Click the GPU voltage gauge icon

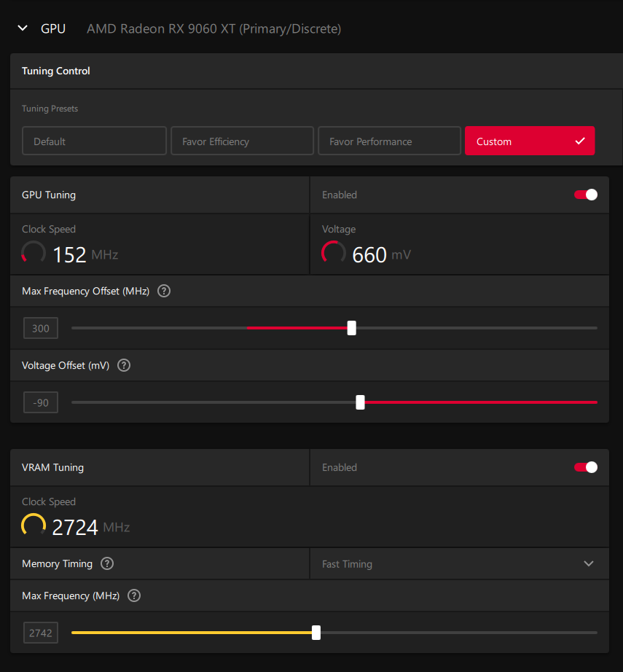click(333, 253)
